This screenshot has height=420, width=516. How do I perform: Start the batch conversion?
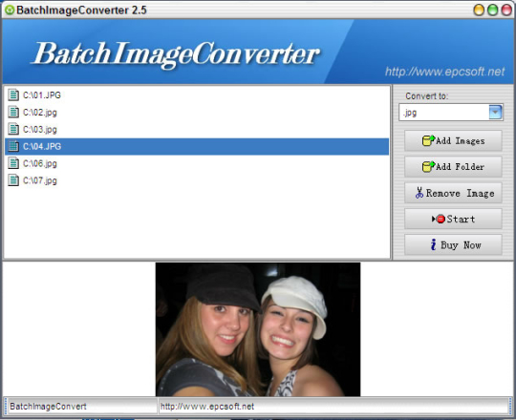click(453, 219)
